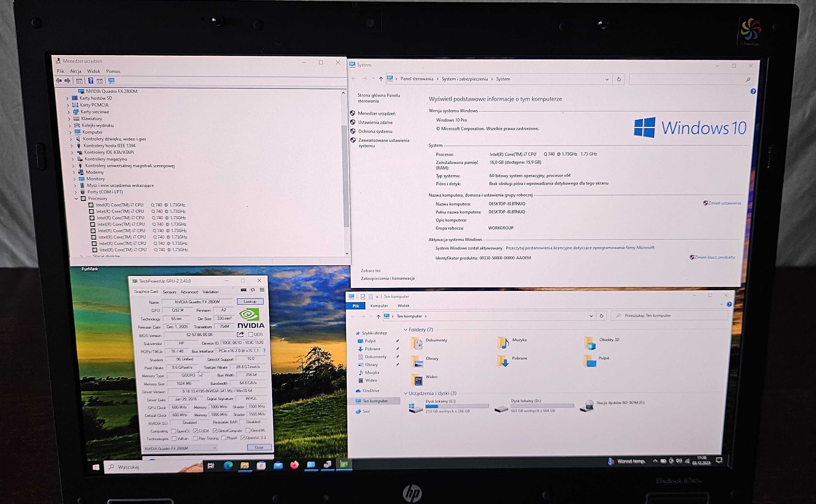Open the Komputer ribbon tab in Ten komputer
Image resolution: width=816 pixels, height=504 pixels.
click(x=379, y=306)
